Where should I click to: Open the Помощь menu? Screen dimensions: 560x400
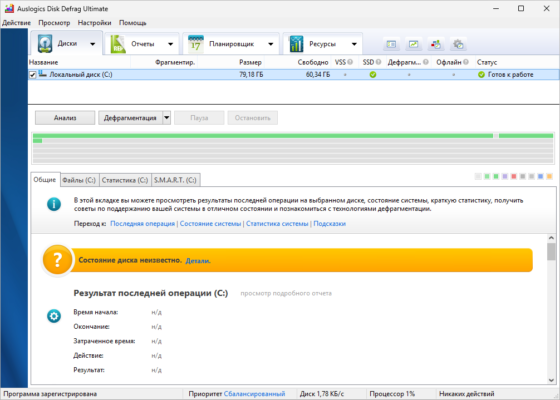pos(132,23)
